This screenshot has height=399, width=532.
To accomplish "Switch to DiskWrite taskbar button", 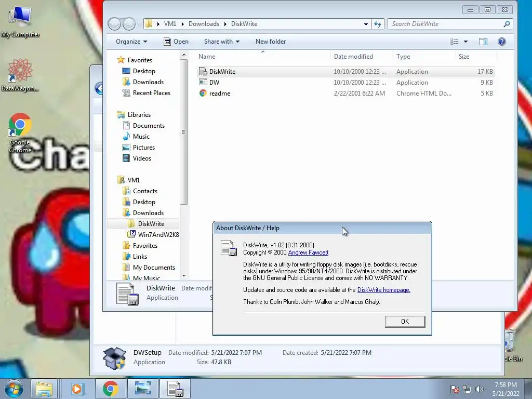I will click(x=176, y=389).
